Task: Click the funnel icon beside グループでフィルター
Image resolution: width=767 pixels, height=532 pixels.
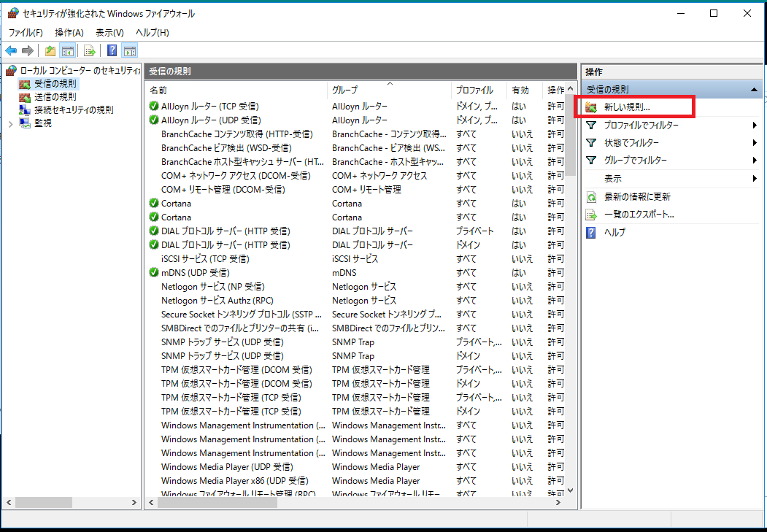Action: 591,161
